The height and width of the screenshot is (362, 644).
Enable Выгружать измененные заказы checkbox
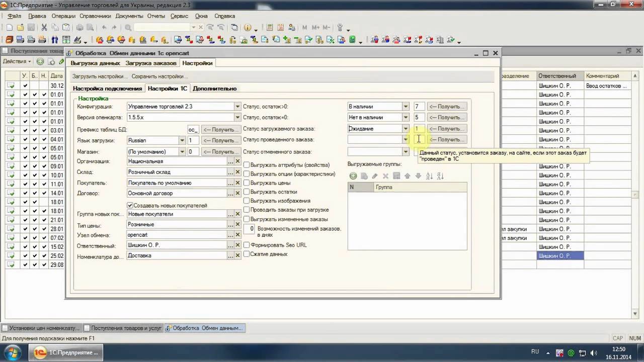(x=247, y=219)
